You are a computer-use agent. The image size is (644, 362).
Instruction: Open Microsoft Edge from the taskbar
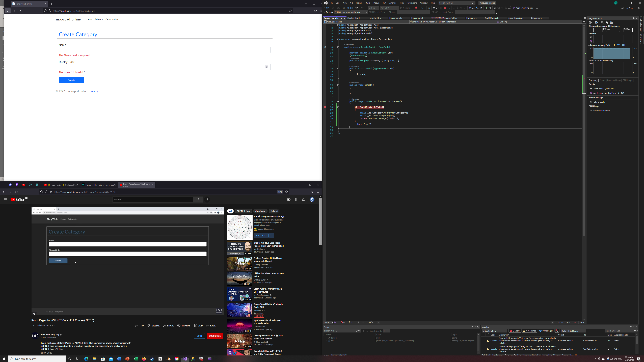(86, 359)
